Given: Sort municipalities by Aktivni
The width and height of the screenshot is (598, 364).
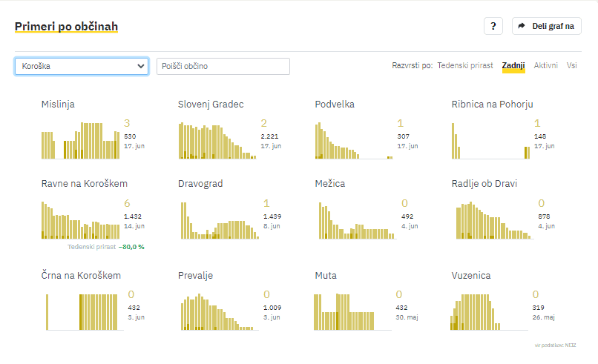Looking at the screenshot, I should pos(546,66).
